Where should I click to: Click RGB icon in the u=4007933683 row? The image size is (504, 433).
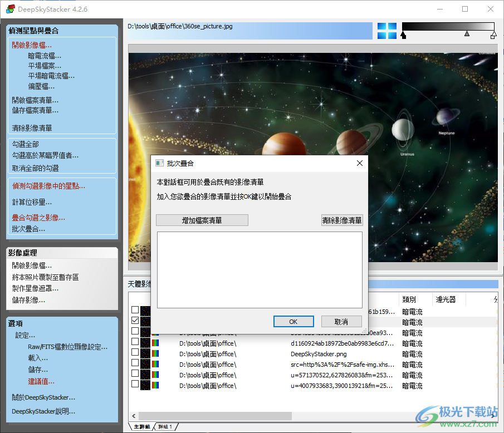pyautogui.click(x=155, y=386)
